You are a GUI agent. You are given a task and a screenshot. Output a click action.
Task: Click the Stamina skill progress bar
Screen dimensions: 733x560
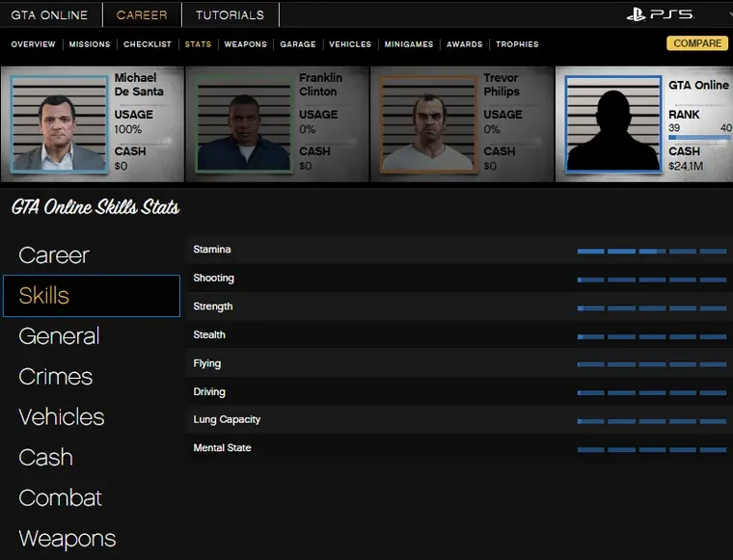coord(652,251)
